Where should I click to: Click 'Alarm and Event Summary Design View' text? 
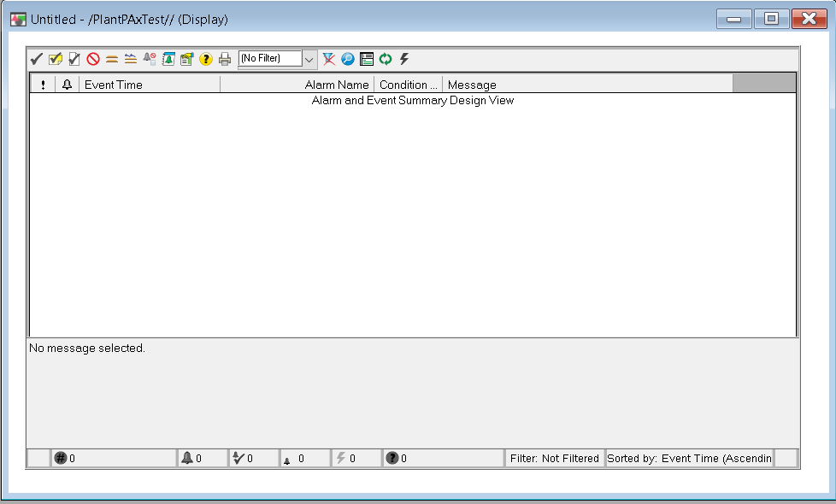pos(413,101)
